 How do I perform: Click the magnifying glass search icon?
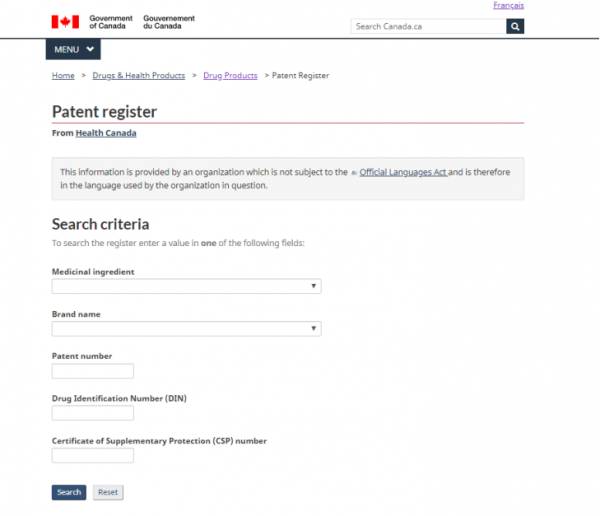[515, 26]
